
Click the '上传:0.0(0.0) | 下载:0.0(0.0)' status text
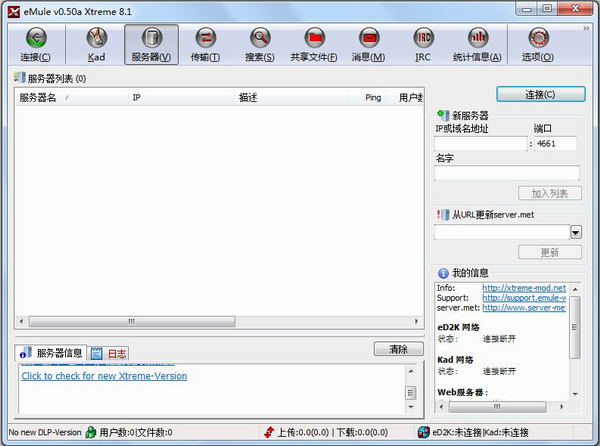point(332,433)
